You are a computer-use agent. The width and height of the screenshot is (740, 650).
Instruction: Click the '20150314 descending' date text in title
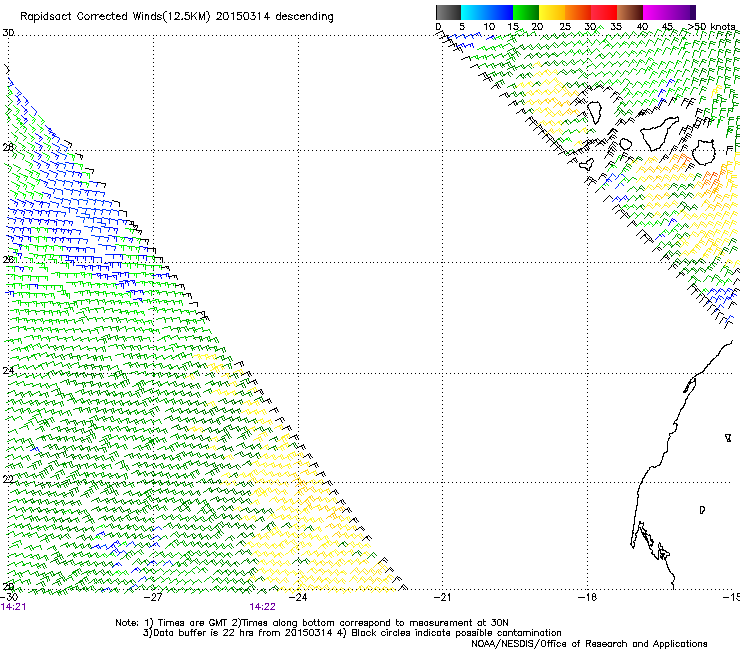275,17
